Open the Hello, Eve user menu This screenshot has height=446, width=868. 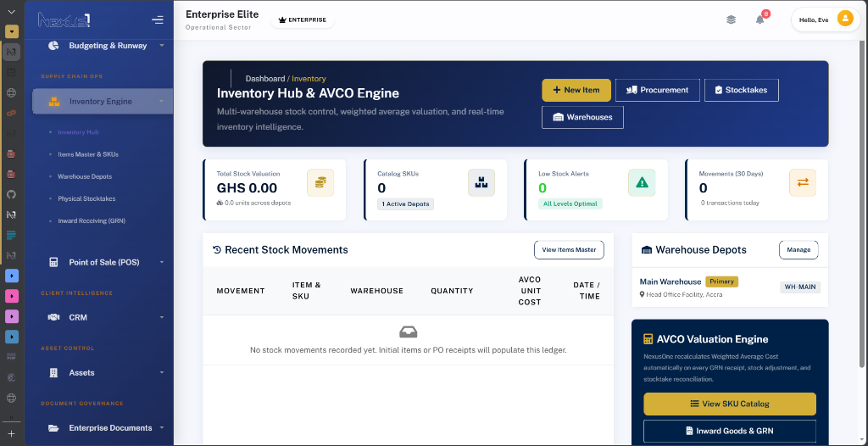(x=826, y=20)
